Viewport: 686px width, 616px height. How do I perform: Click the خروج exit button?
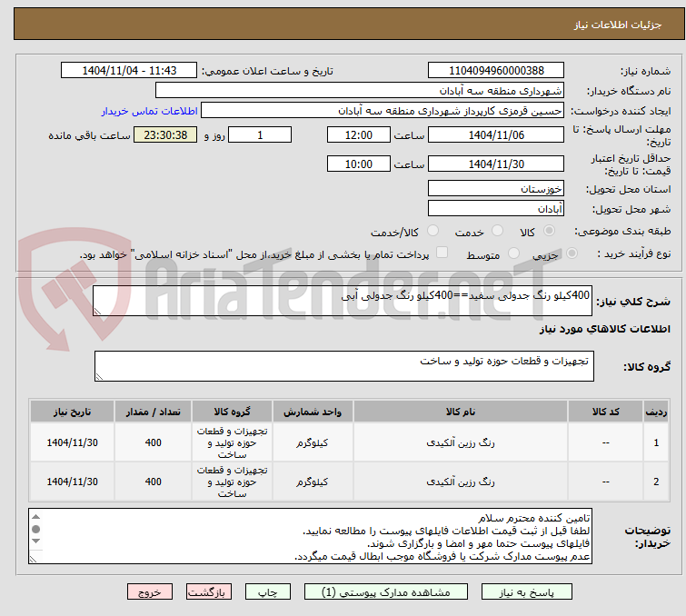150,592
